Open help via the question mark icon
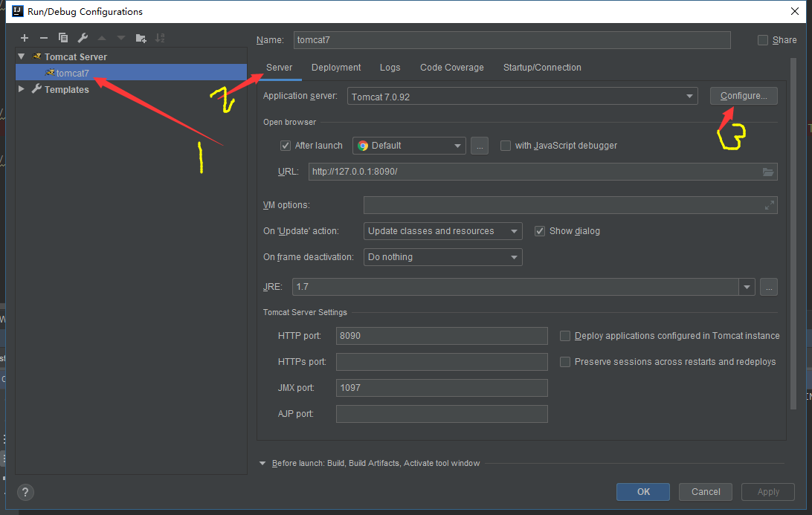 [25, 492]
